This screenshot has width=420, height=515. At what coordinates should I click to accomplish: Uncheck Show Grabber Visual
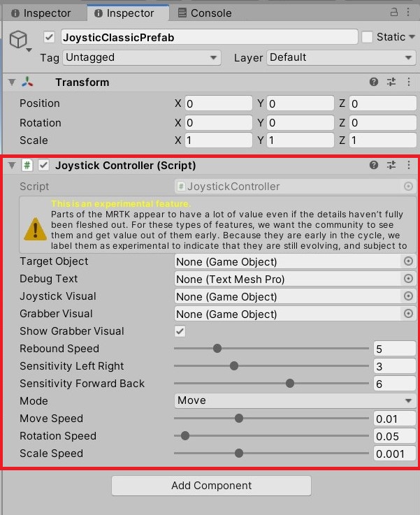coord(180,331)
